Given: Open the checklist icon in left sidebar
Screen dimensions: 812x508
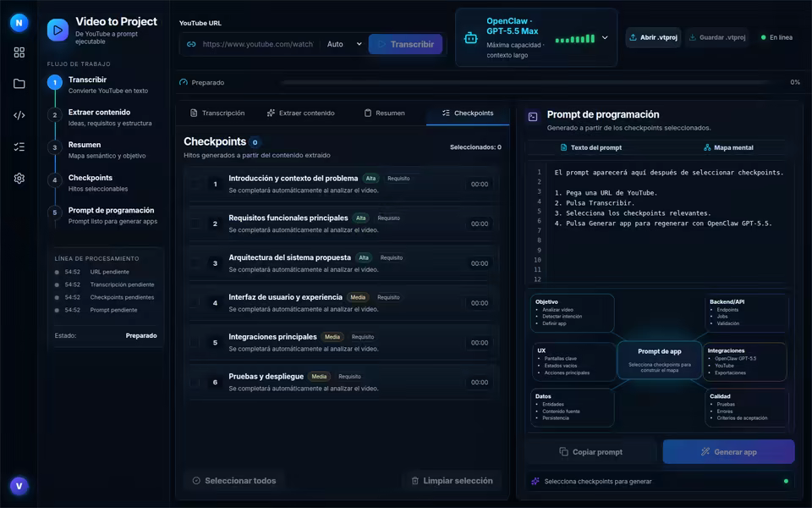Looking at the screenshot, I should 19,146.
